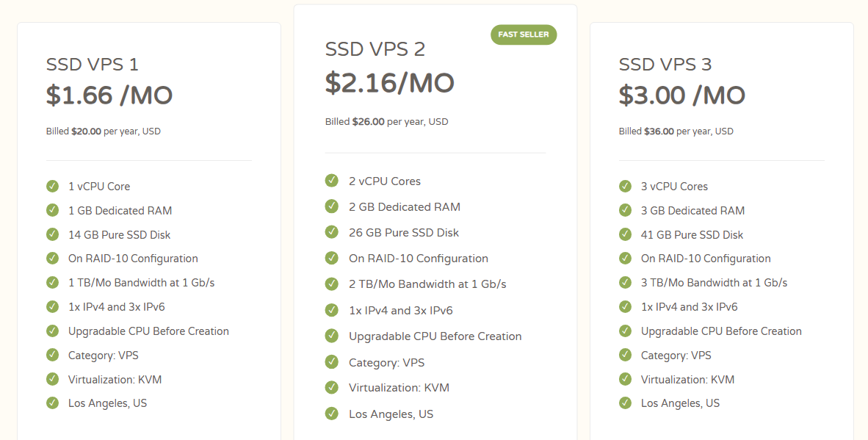Image resolution: width=868 pixels, height=440 pixels.
Task: Click the $1.66 /MO price
Action: (x=109, y=95)
